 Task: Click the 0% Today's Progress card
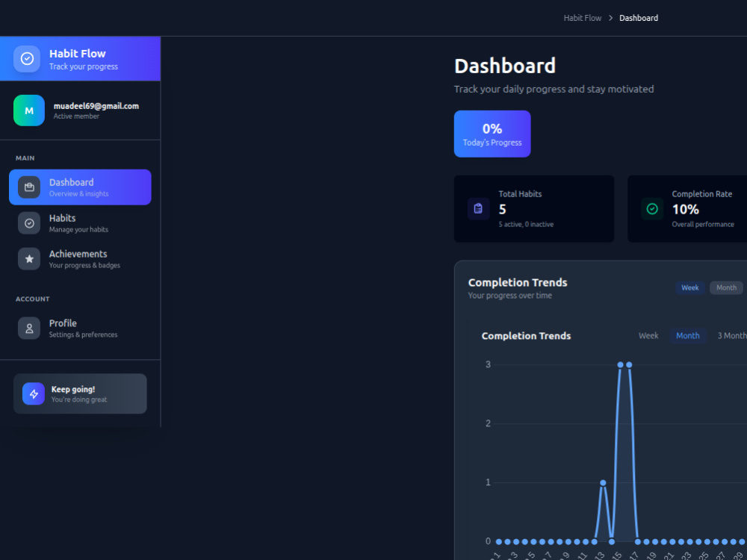pyautogui.click(x=492, y=134)
